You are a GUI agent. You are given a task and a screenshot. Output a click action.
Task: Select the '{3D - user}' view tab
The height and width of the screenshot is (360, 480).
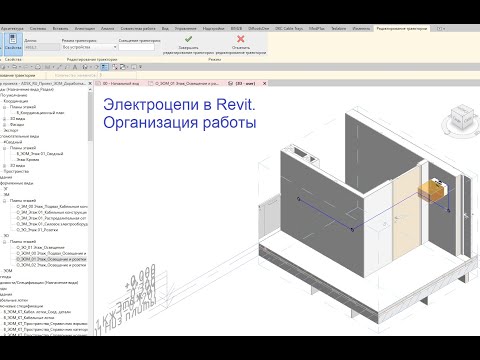(x=245, y=83)
